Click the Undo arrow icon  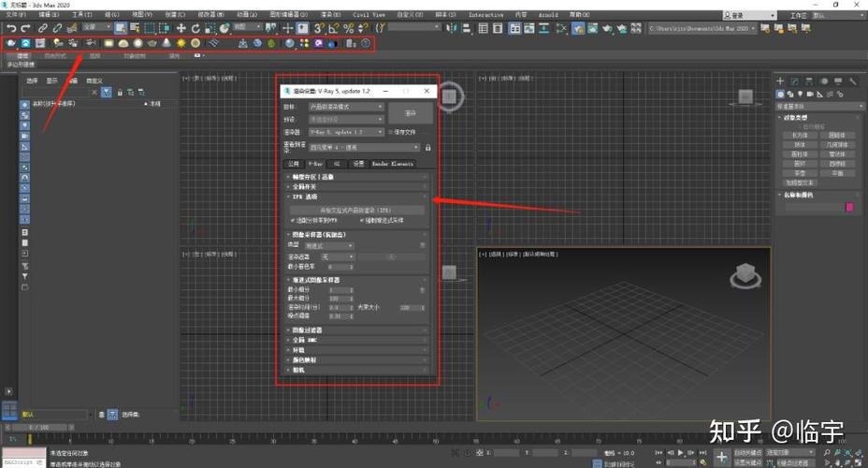tap(11, 28)
